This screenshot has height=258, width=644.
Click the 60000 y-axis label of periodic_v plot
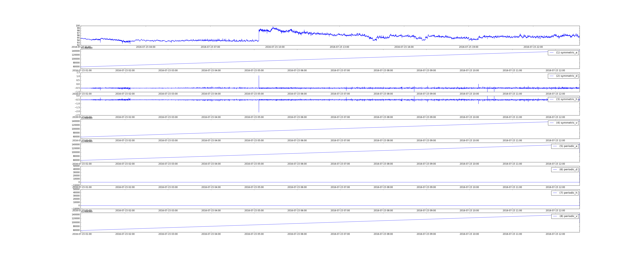click(x=76, y=230)
